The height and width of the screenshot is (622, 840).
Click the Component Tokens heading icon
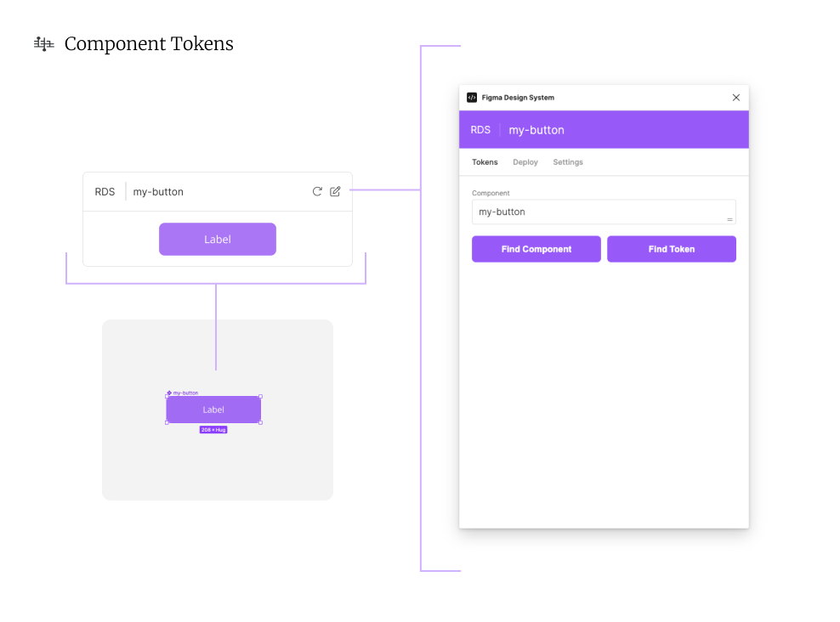pyautogui.click(x=44, y=44)
